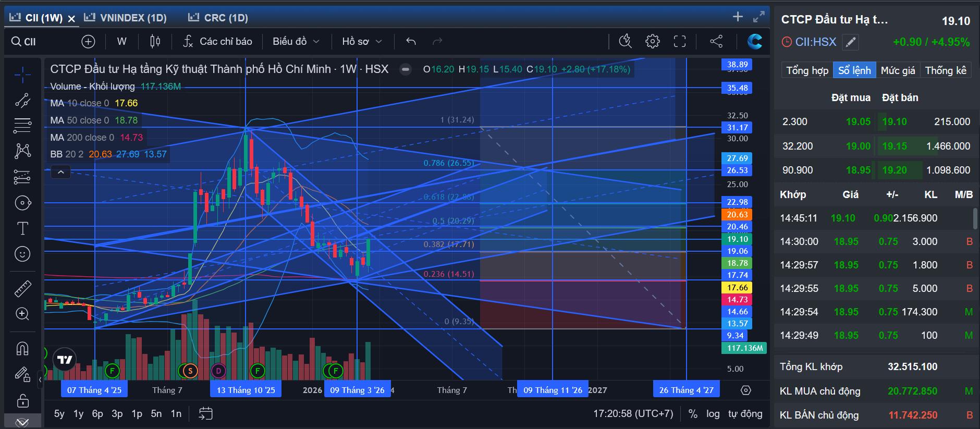Set time range to 5n

click(x=156, y=414)
